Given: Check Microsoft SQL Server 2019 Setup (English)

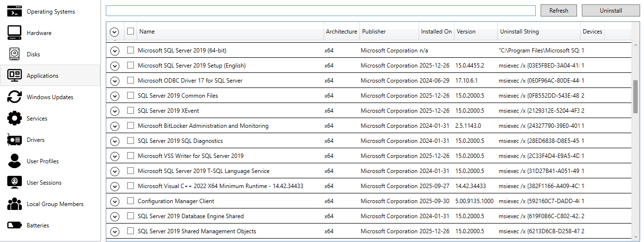Looking at the screenshot, I should [131, 65].
